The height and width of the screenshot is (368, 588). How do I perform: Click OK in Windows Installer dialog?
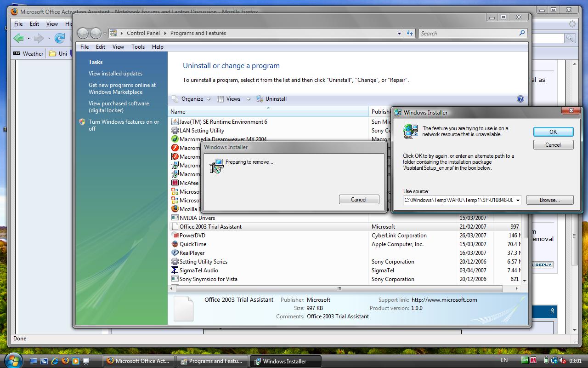[x=553, y=132]
